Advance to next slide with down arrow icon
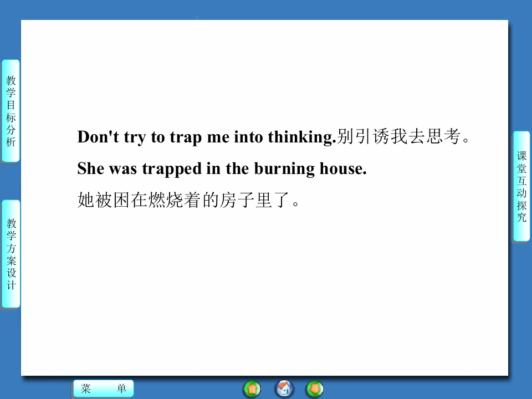Image resolution: width=532 pixels, height=399 pixels. tap(315, 389)
